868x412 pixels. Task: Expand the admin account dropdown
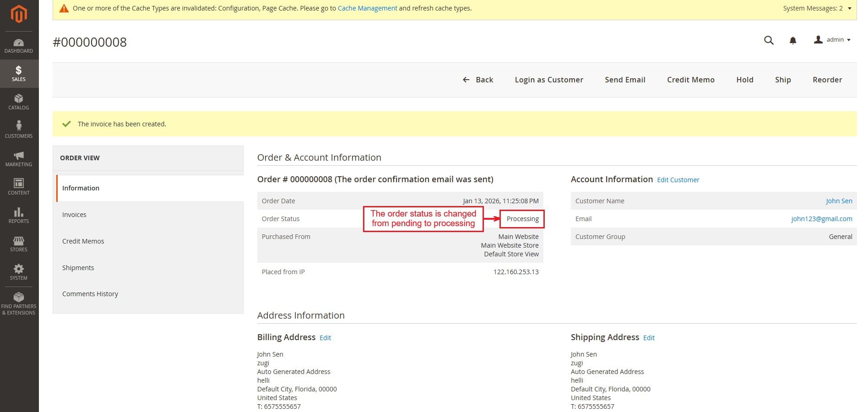832,40
